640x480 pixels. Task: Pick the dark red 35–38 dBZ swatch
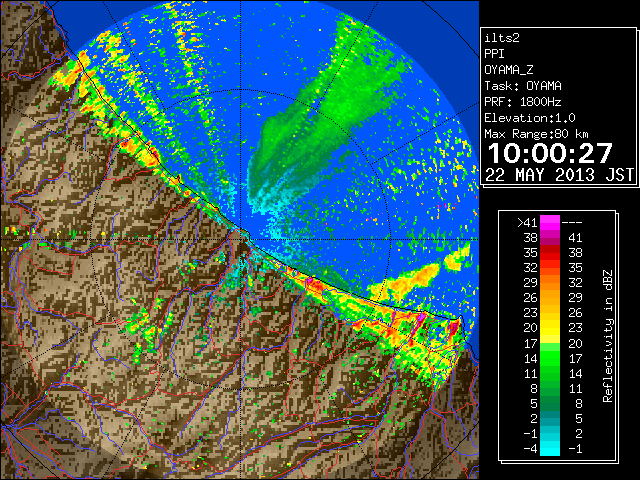[550, 253]
